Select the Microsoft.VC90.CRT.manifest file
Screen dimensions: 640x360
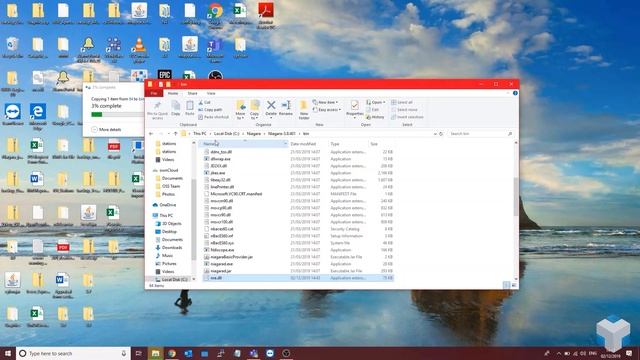236,194
